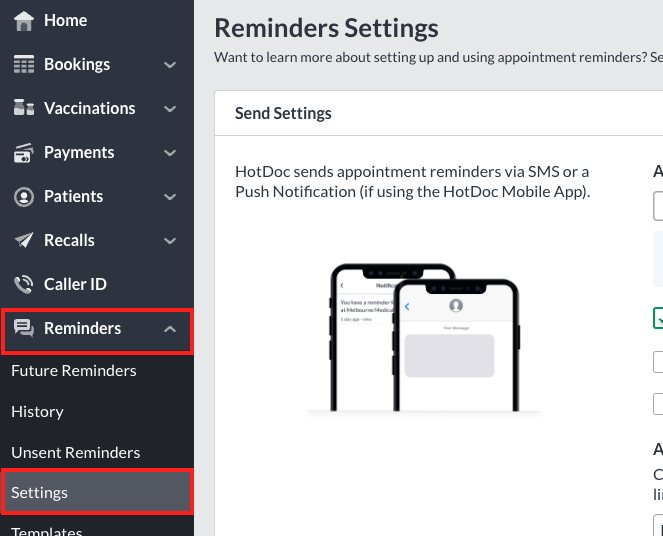Expand the Vaccinations menu chevron

(170, 109)
